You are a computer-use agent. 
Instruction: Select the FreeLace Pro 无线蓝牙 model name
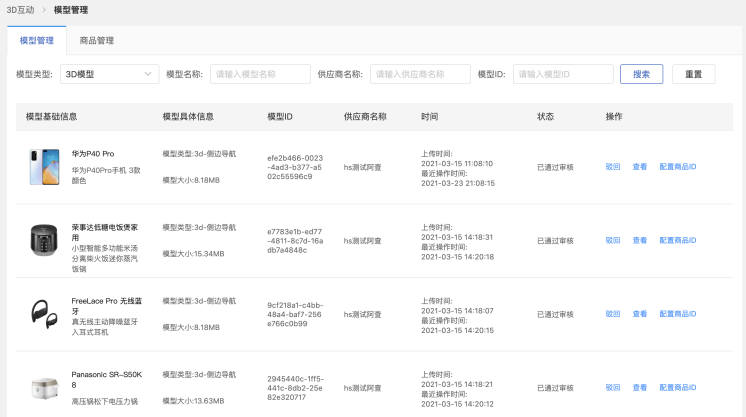107,306
